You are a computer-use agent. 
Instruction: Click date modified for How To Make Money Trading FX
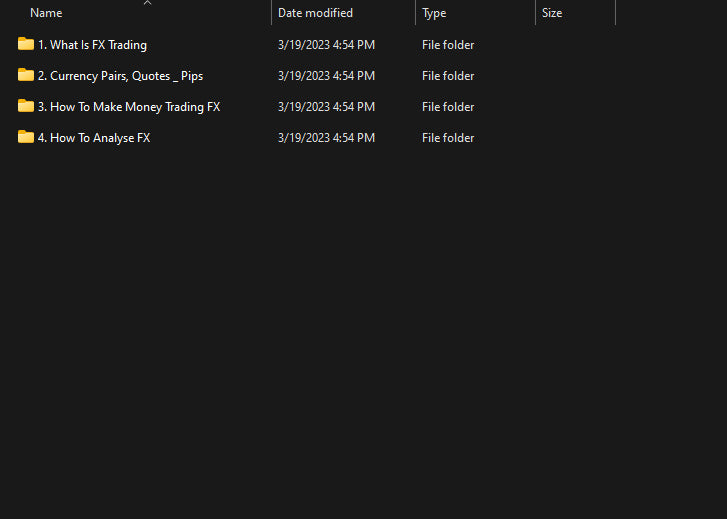[326, 107]
